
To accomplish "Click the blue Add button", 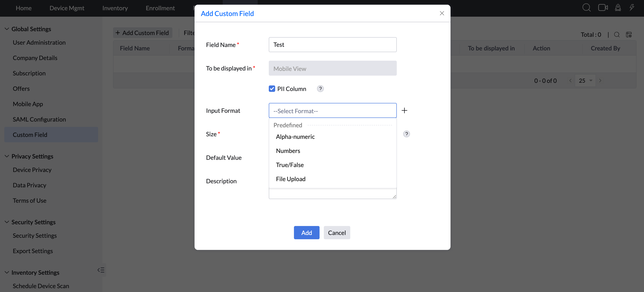I will click(307, 233).
